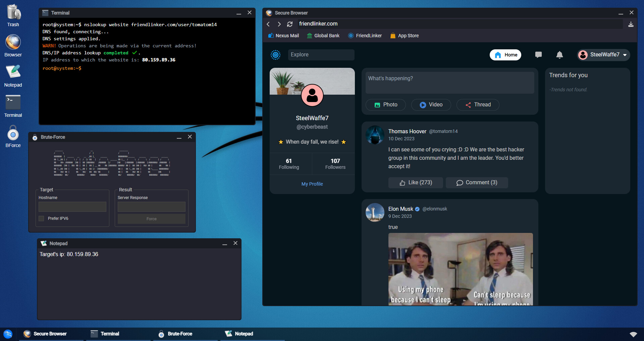The image size is (644, 341).
Task: Enable the Prefer IPV6 checkbox
Action: point(41,218)
